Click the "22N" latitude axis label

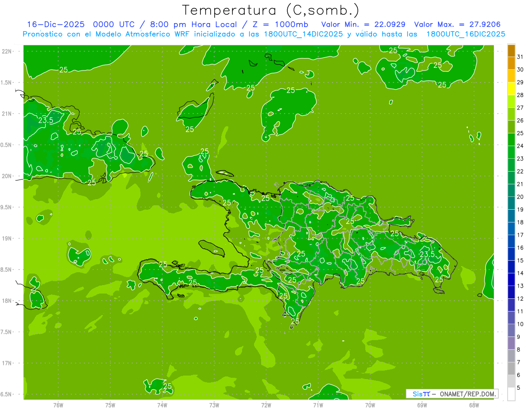[x=8, y=51]
